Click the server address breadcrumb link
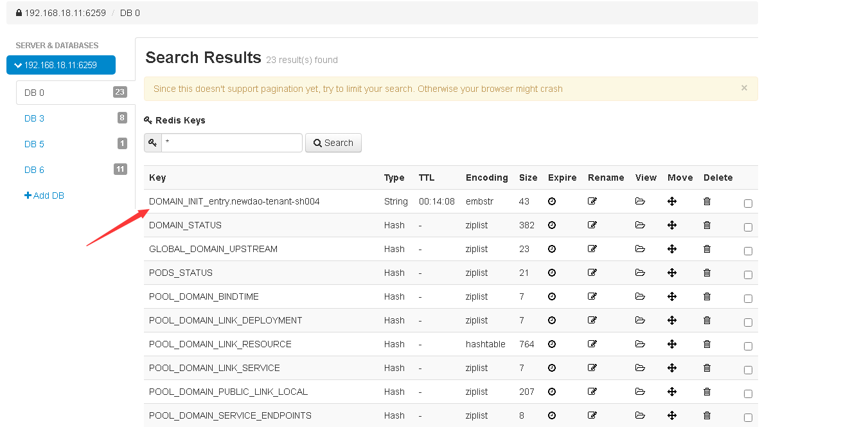 coord(65,13)
